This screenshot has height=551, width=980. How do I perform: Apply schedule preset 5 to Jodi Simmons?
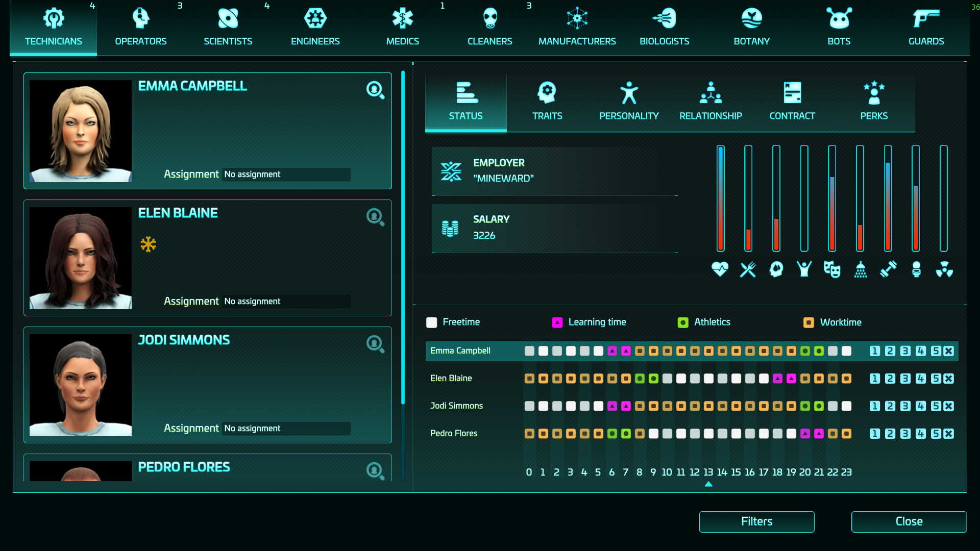936,406
